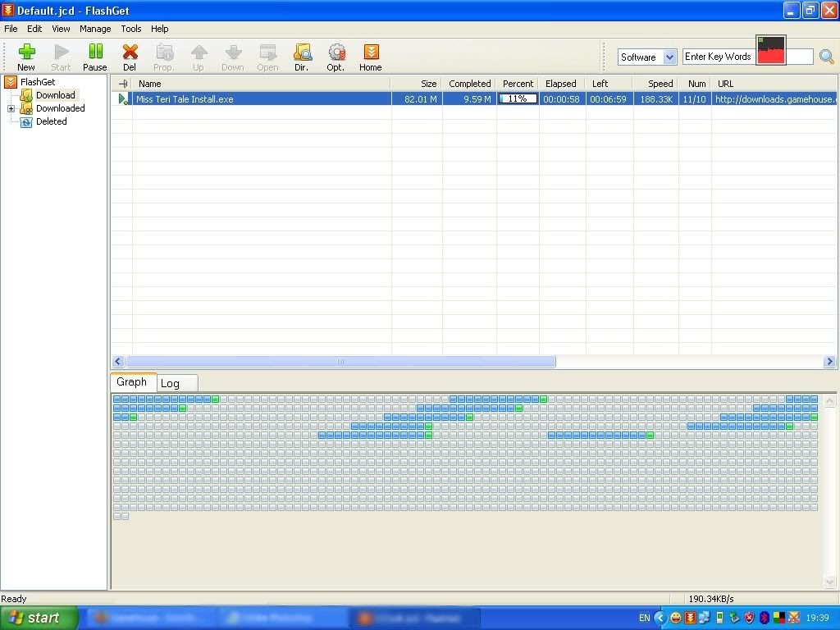Open the Windows start menu
840x630 pixels.
point(39,619)
